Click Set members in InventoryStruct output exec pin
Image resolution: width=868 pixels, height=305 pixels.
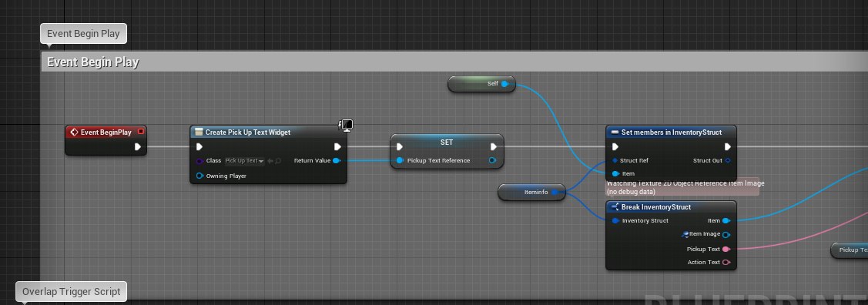(x=727, y=146)
